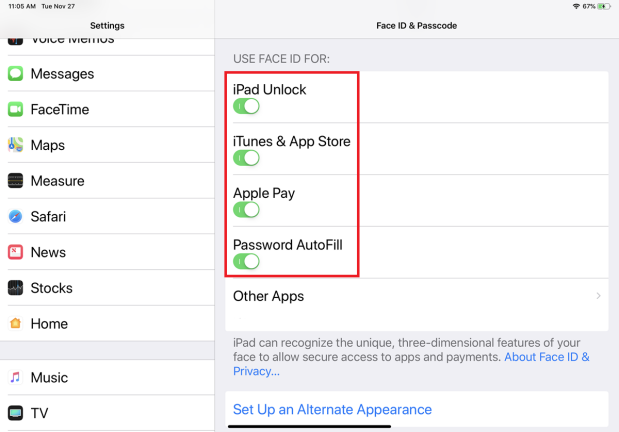Select FaceTime in the settings list
The width and height of the screenshot is (619, 432).
[x=107, y=109]
